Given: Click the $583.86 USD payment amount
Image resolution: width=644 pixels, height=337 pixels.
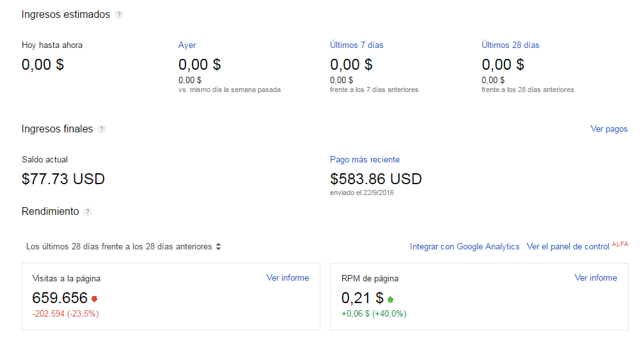Looking at the screenshot, I should 375,179.
